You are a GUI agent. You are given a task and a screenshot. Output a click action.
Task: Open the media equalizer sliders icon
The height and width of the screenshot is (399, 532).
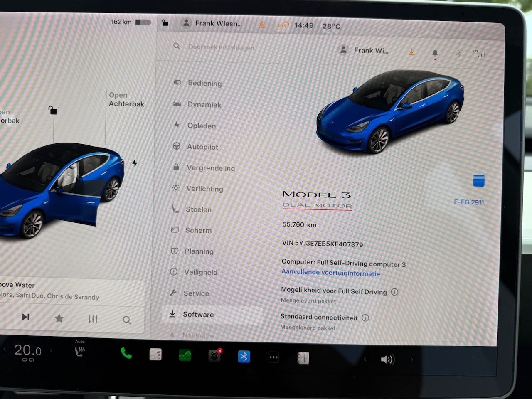click(x=93, y=319)
